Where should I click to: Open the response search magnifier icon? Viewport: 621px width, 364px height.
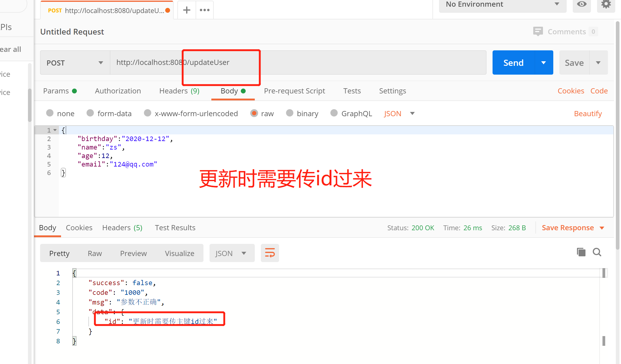[597, 252]
